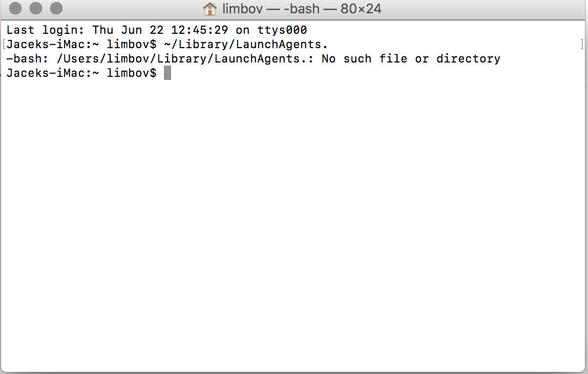The image size is (588, 374).
Task: Click the window title text "limbov — -bash — 80×24"
Action: (302, 9)
